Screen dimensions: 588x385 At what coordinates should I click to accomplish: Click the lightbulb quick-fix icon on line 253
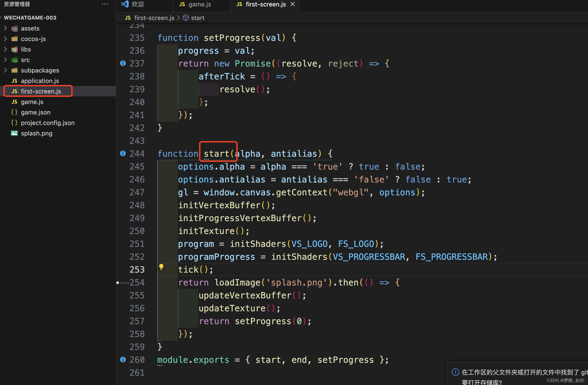click(x=161, y=267)
